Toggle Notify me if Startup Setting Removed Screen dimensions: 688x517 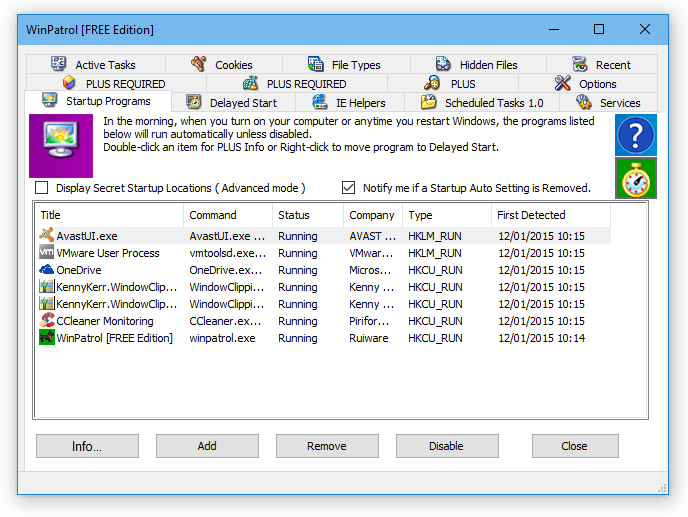point(348,188)
